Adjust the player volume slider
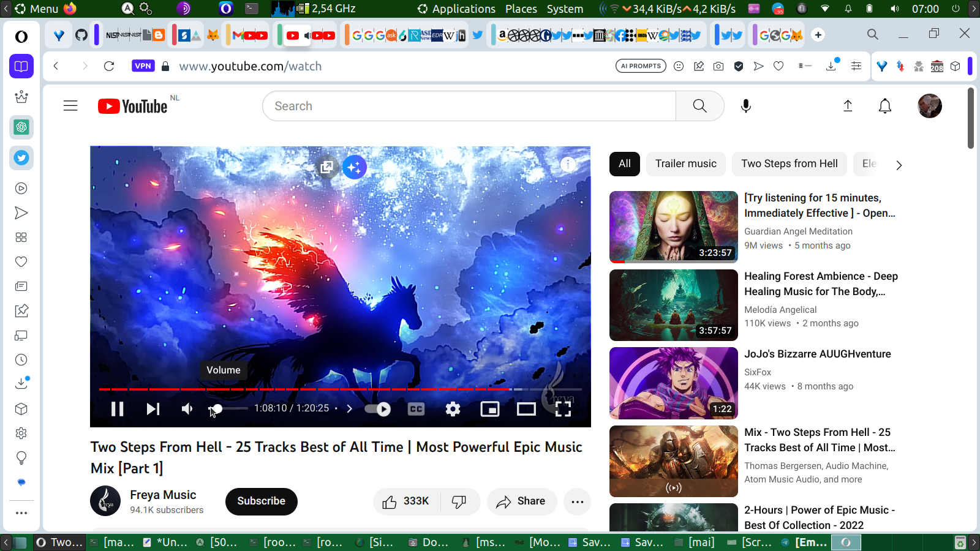The width and height of the screenshot is (980, 551). coord(228,408)
